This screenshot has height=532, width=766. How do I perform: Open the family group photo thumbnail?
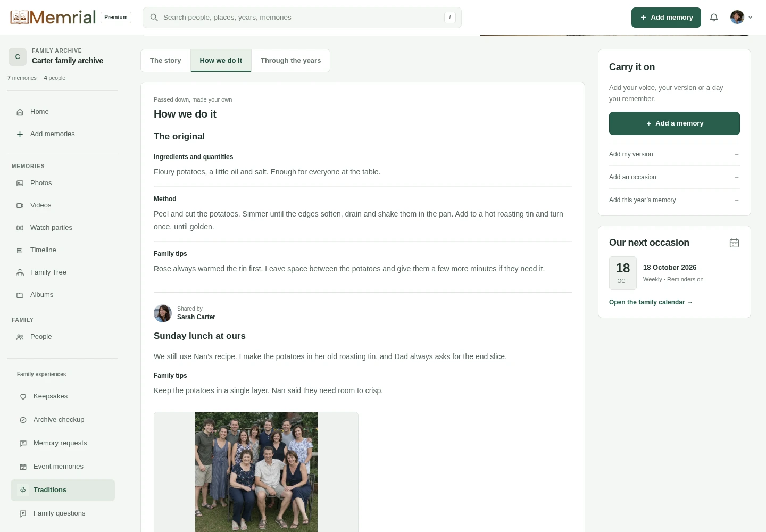tap(256, 472)
